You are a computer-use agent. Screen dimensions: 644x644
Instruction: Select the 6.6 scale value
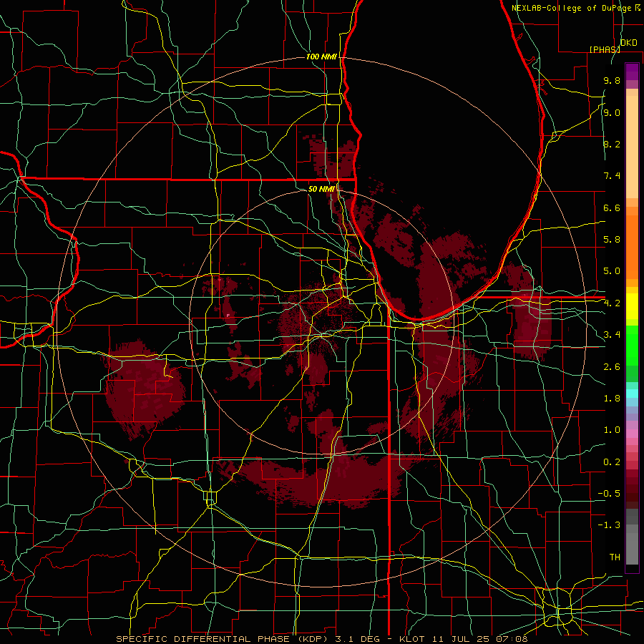[x=612, y=208]
